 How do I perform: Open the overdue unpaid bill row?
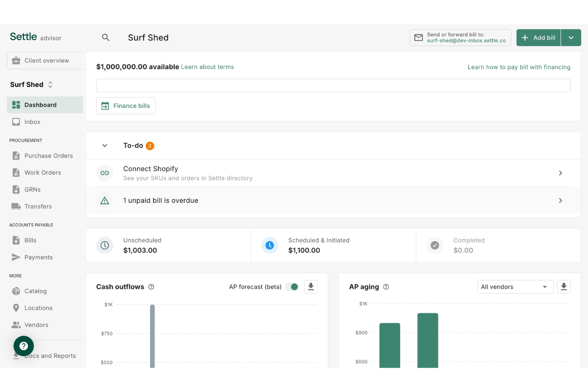(x=334, y=200)
